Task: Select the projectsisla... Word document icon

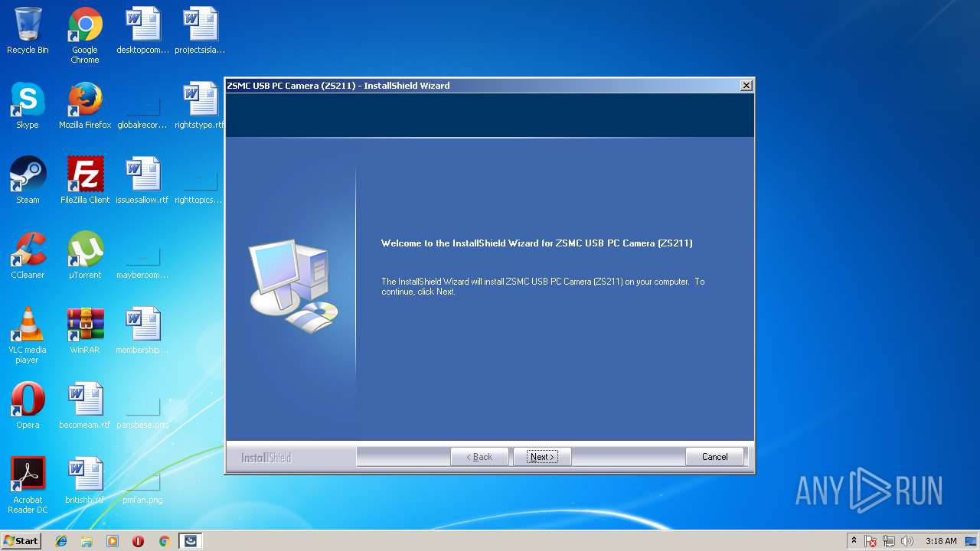Action: 200,31
